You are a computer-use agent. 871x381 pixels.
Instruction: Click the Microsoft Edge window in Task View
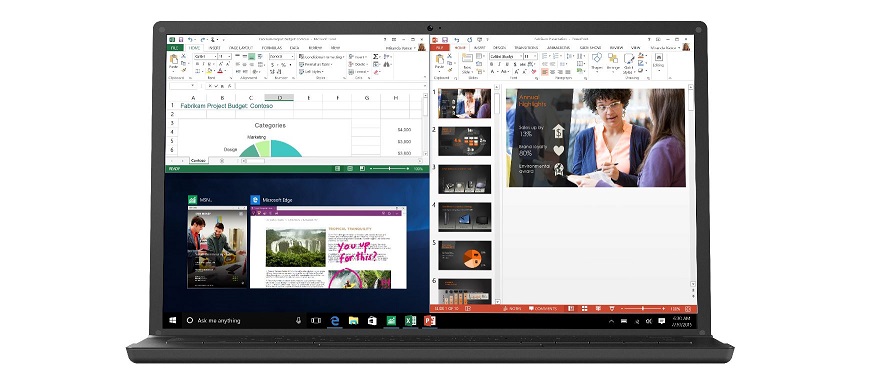pos(328,247)
